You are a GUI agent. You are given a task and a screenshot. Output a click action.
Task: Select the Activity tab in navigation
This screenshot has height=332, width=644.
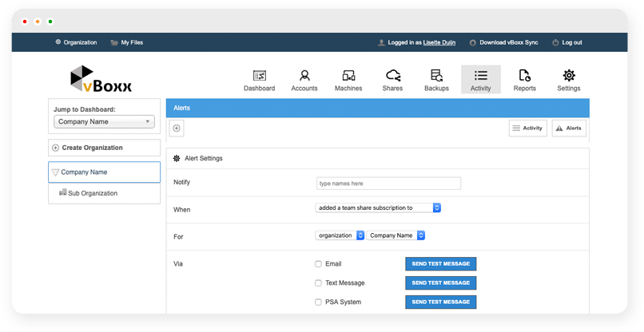(481, 80)
